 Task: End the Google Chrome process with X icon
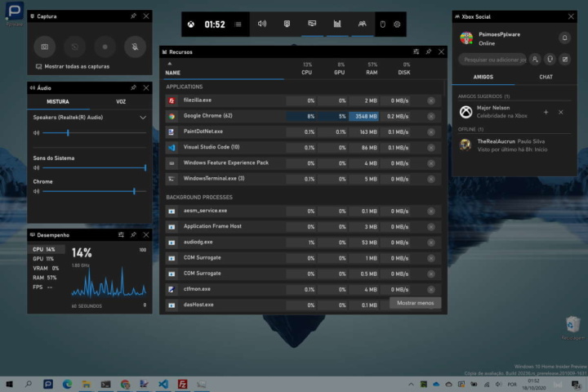[431, 116]
